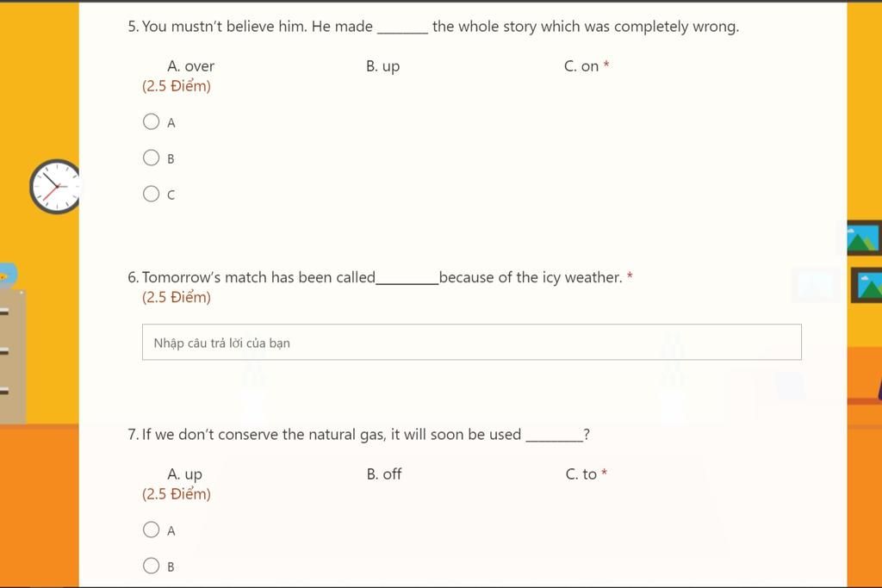This screenshot has height=588, width=882.
Task: Click the upper landscape picture frame icon
Action: [x=864, y=238]
